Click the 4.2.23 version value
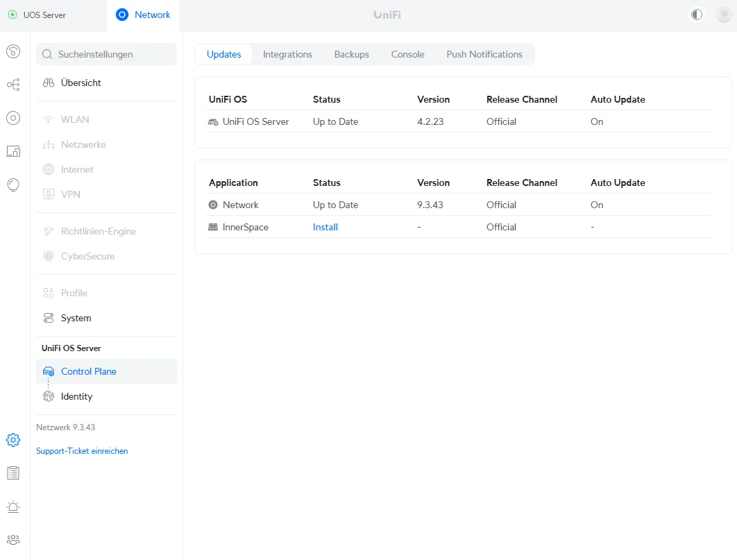Image resolution: width=737 pixels, height=560 pixels. click(x=430, y=121)
